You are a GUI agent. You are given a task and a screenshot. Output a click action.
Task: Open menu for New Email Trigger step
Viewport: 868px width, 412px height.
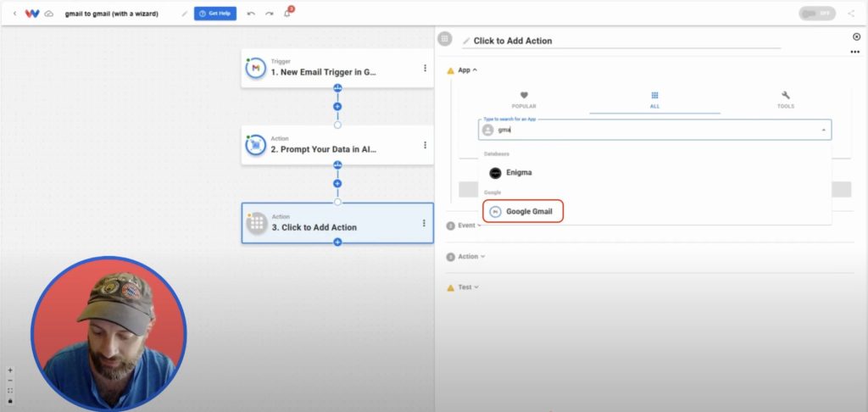425,68
